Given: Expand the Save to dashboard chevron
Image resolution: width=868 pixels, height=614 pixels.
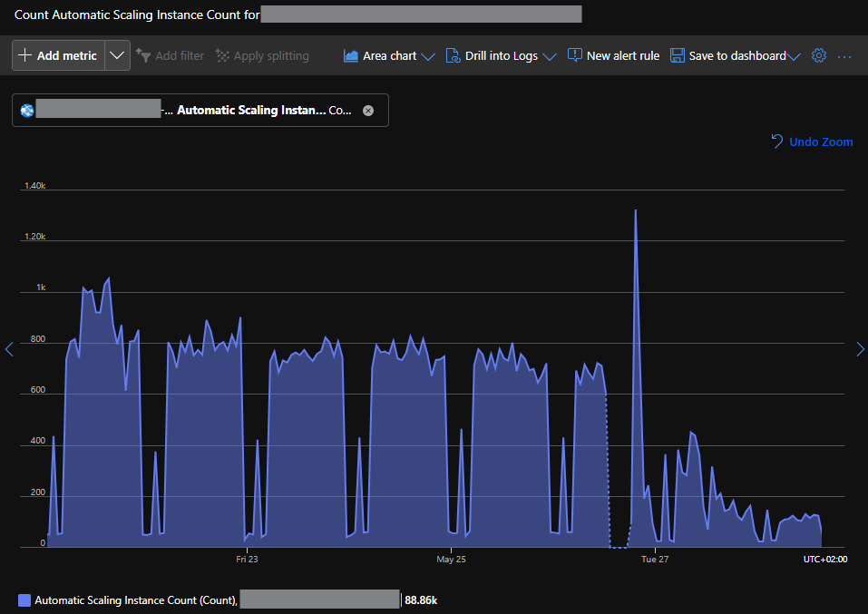Looking at the screenshot, I should point(794,56).
